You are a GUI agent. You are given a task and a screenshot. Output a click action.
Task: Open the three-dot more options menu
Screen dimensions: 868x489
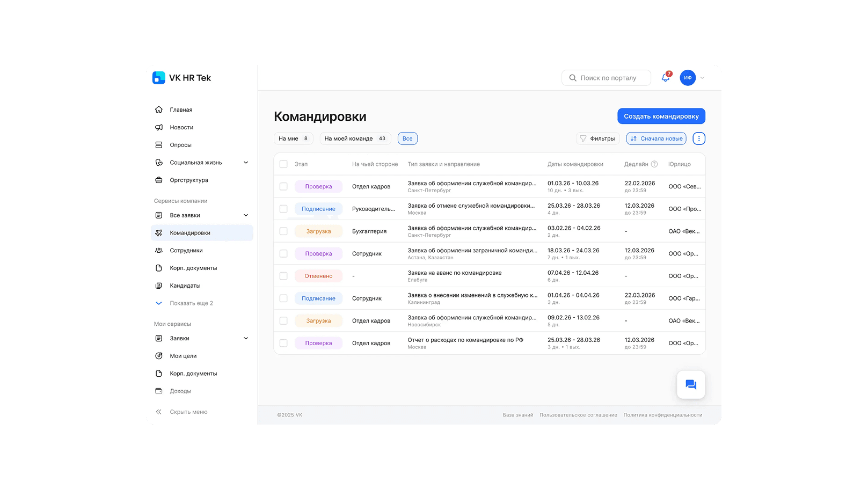[699, 138]
